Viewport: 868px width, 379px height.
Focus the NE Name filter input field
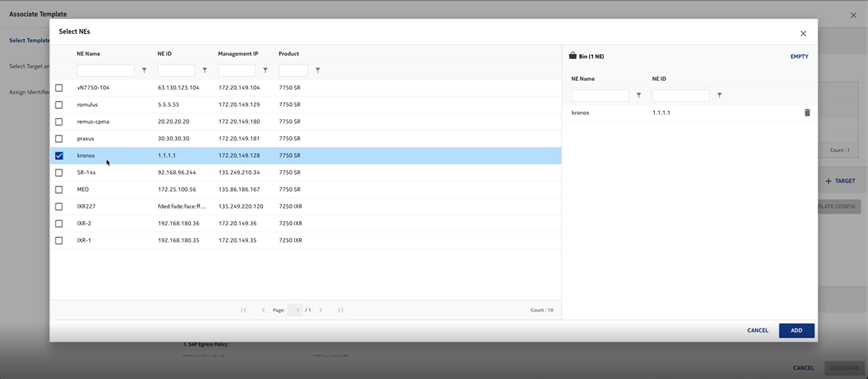[x=106, y=70]
